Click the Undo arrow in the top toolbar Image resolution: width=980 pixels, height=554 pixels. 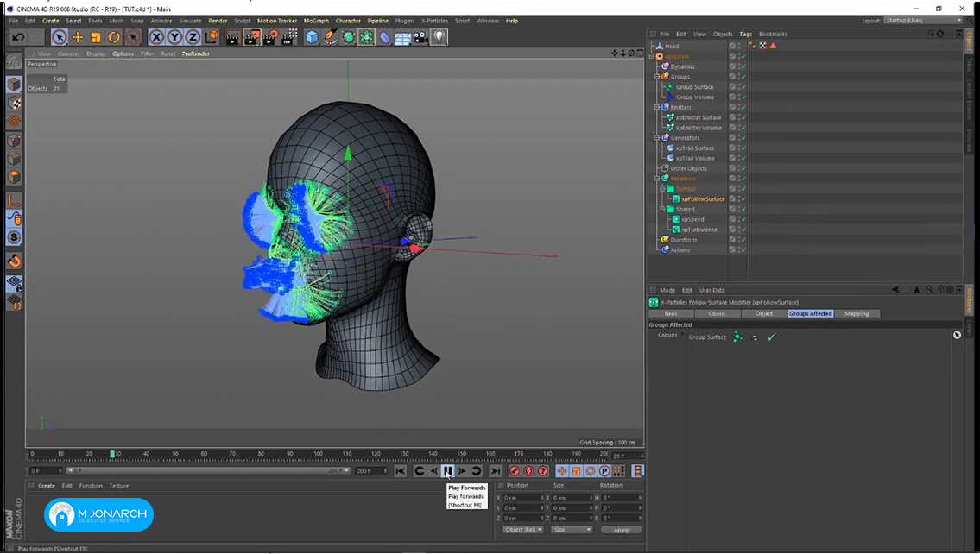pos(18,37)
